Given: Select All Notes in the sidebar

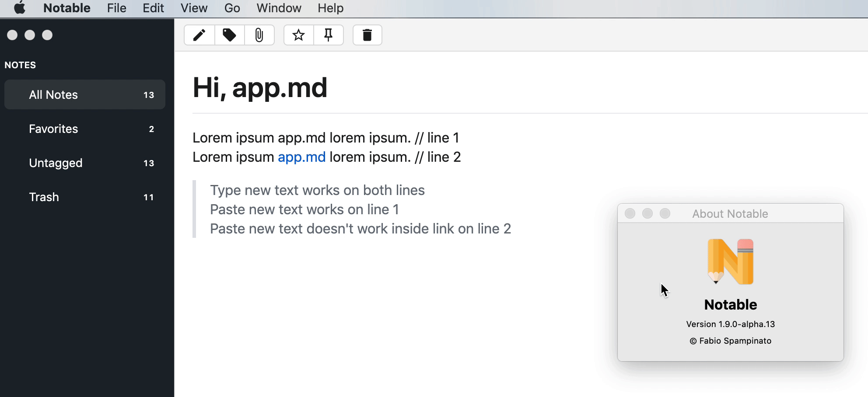Looking at the screenshot, I should tap(53, 94).
